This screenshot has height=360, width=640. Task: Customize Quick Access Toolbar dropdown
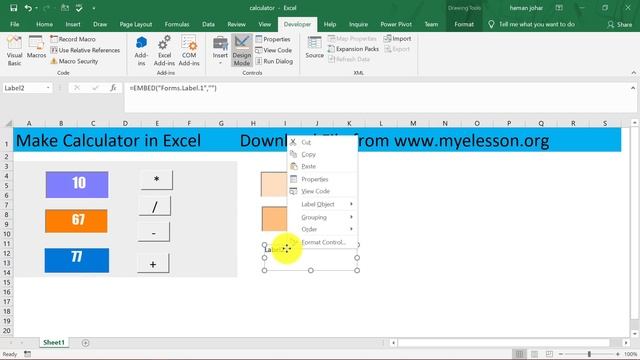point(94,8)
